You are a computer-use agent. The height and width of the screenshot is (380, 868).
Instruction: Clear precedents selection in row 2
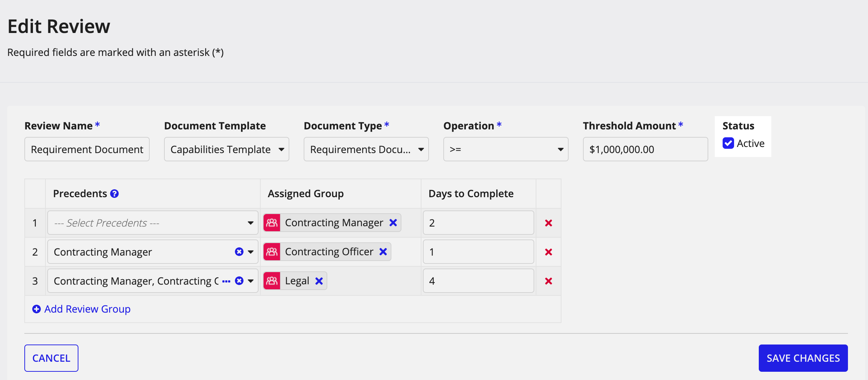pyautogui.click(x=239, y=252)
